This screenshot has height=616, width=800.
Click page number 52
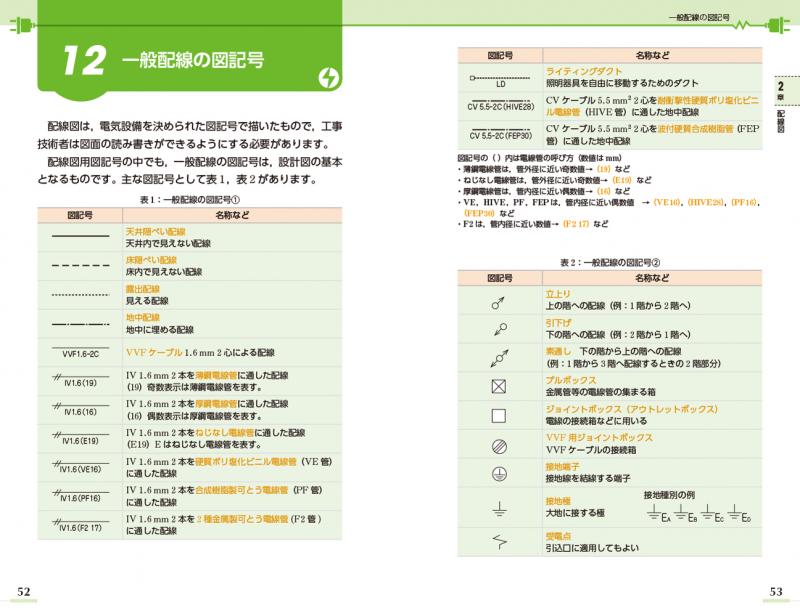pos(24,592)
